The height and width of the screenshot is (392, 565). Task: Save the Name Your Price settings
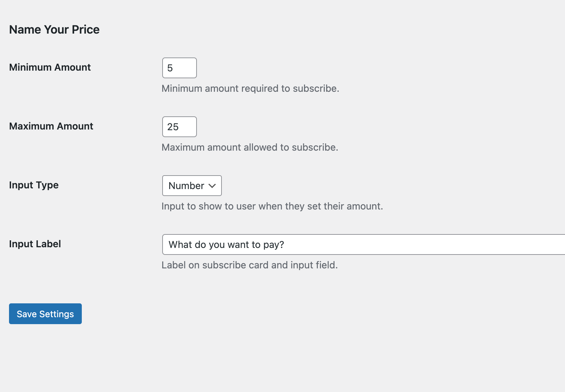point(45,314)
